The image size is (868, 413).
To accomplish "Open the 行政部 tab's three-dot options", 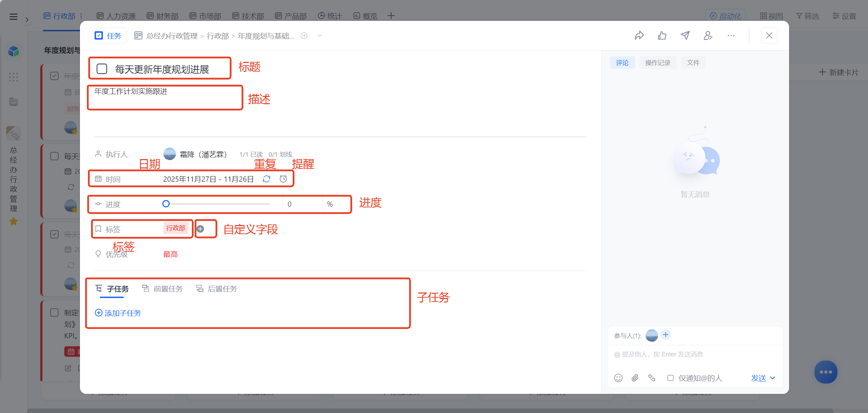I will point(81,16).
